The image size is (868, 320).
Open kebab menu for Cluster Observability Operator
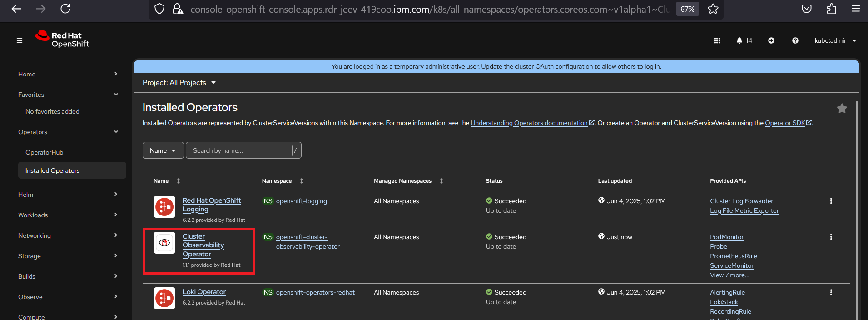pyautogui.click(x=831, y=237)
